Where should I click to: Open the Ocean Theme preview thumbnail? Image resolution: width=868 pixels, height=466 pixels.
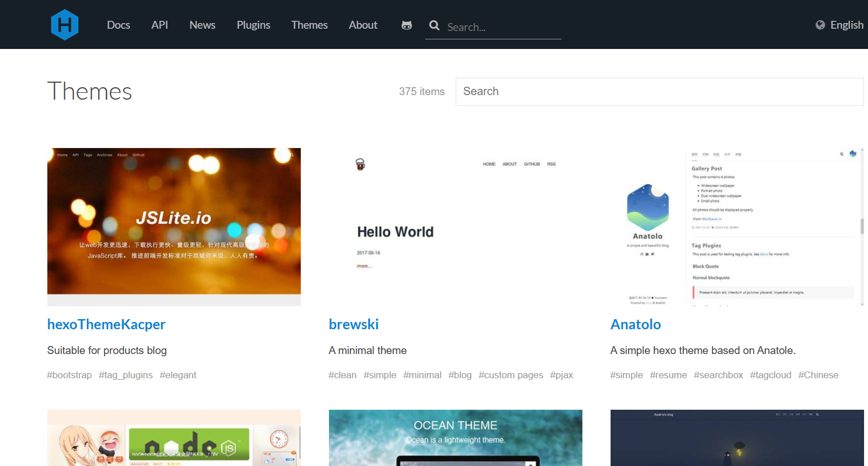point(455,437)
